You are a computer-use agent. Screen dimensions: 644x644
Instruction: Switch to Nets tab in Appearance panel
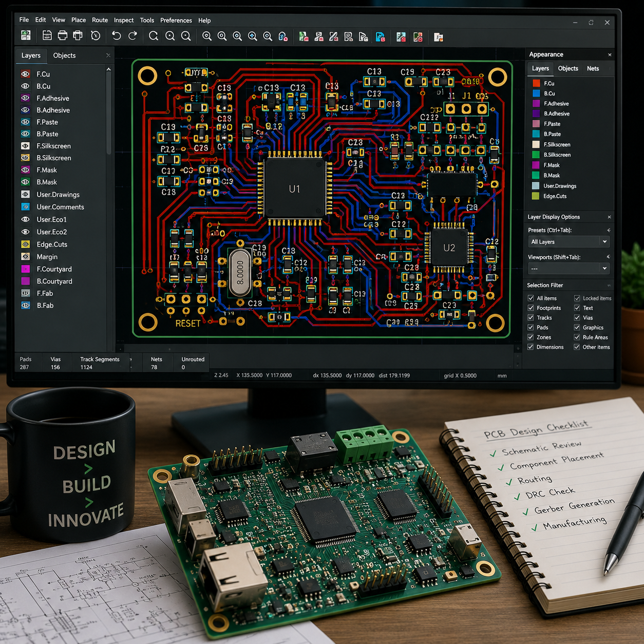[x=593, y=68]
